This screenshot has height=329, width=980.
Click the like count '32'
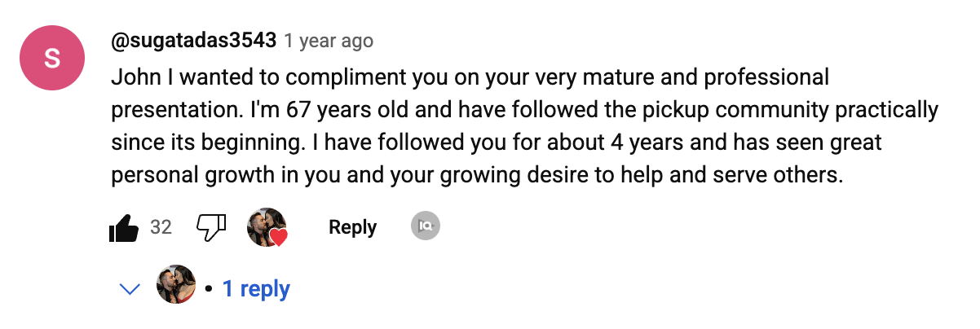click(161, 227)
